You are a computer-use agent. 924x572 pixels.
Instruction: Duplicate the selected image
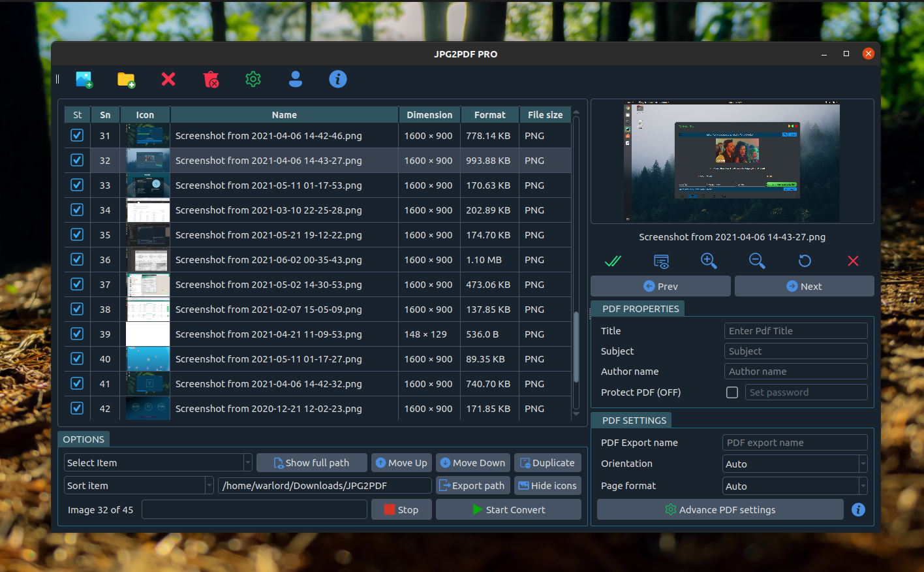(x=547, y=463)
